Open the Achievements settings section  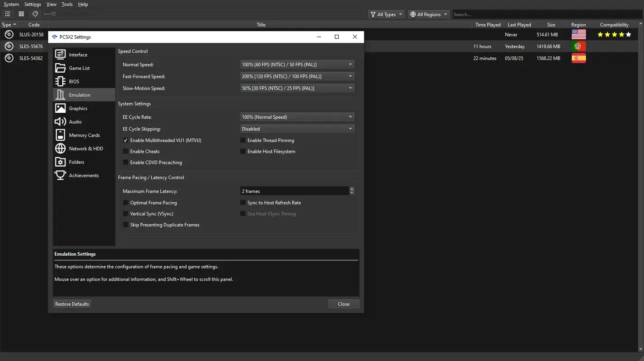coord(83,175)
